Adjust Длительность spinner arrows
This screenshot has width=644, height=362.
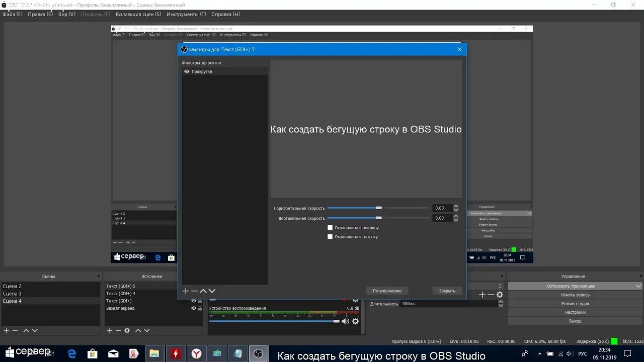click(x=500, y=304)
